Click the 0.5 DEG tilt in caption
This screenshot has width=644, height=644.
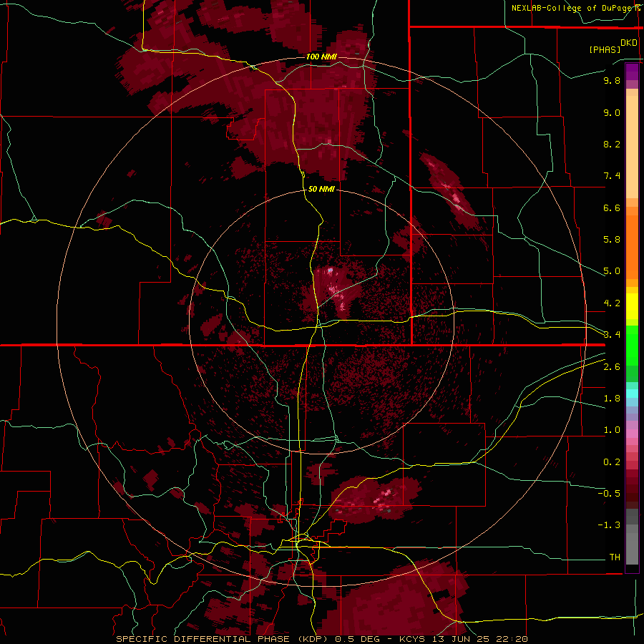357,639
